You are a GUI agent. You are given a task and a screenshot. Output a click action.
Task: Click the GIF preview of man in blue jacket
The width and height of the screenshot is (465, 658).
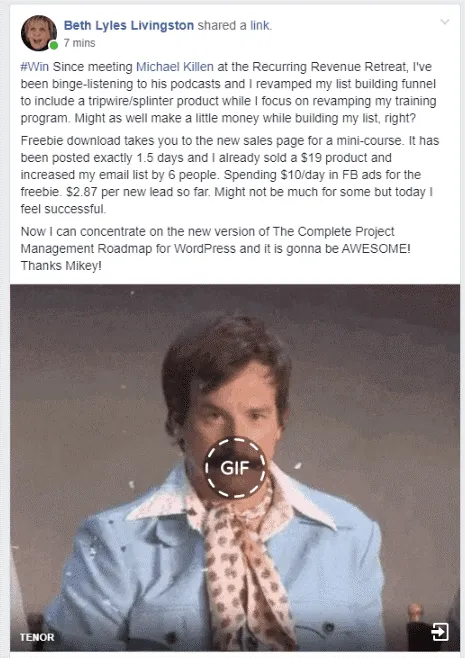235,467
